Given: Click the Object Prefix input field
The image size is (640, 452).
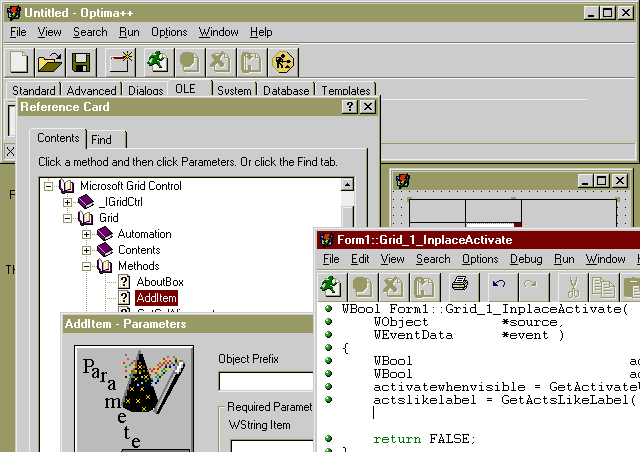Looking at the screenshot, I should tap(266, 381).
